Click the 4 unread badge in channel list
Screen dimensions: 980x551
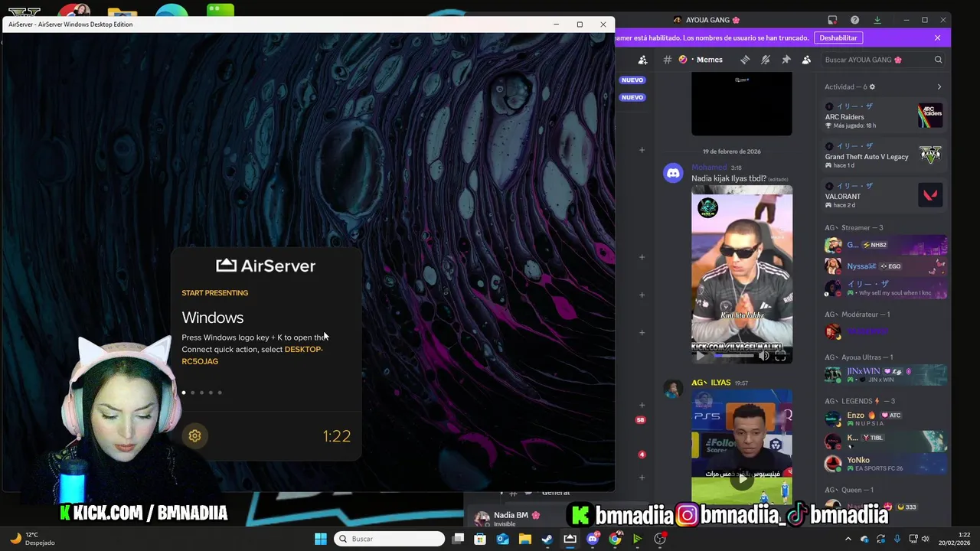click(642, 455)
